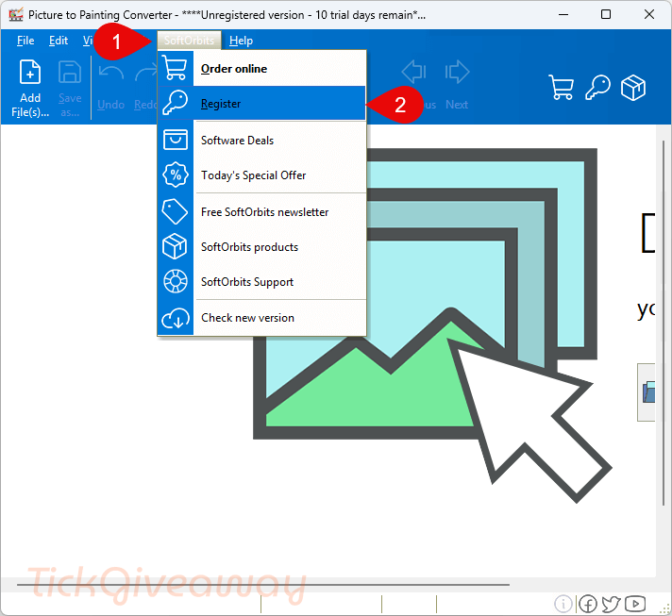The image size is (672, 616).
Task: Choose Free SoftOrbits newsletter
Action: [261, 212]
